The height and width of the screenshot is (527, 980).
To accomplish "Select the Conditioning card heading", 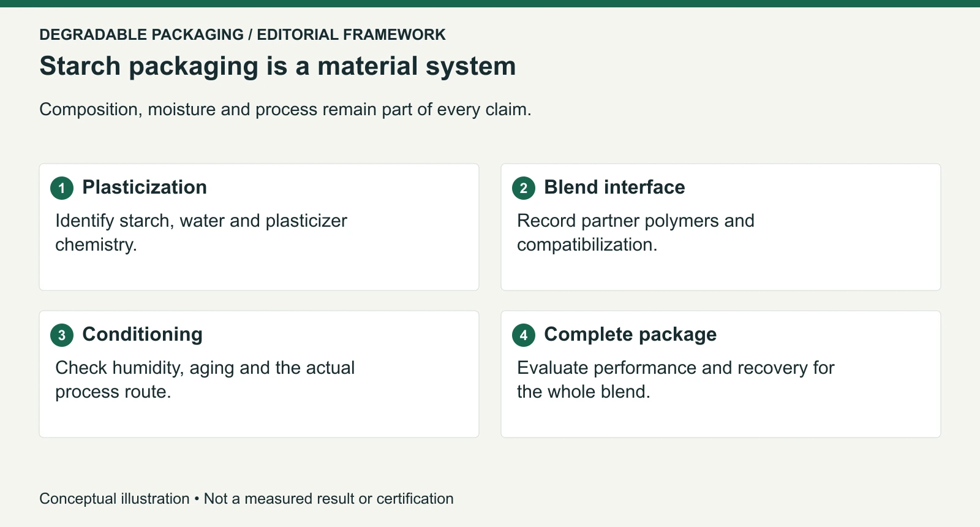I will [x=143, y=335].
